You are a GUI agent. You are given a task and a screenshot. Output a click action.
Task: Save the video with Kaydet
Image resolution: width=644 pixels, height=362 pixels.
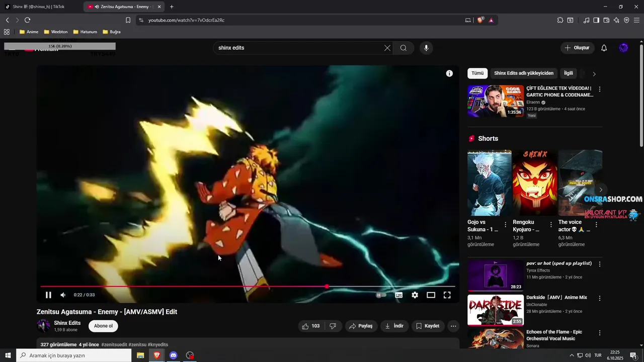[428, 326]
